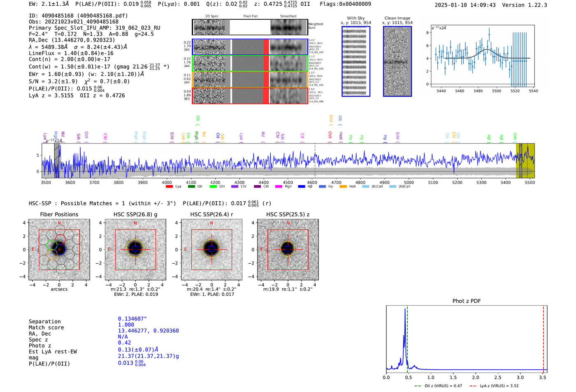Screen dimensions: 576x392
Task: Select the Weighted Sum 2D spectrum row
Action: (250, 27)
